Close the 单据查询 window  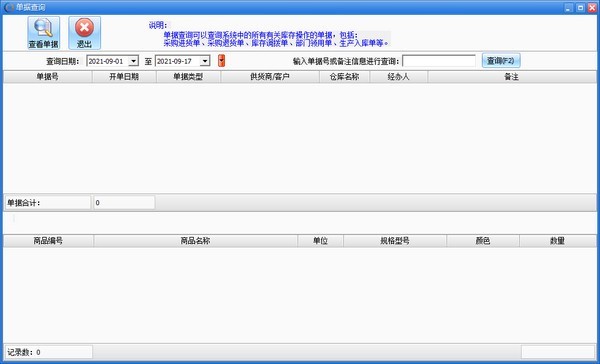coord(592,7)
